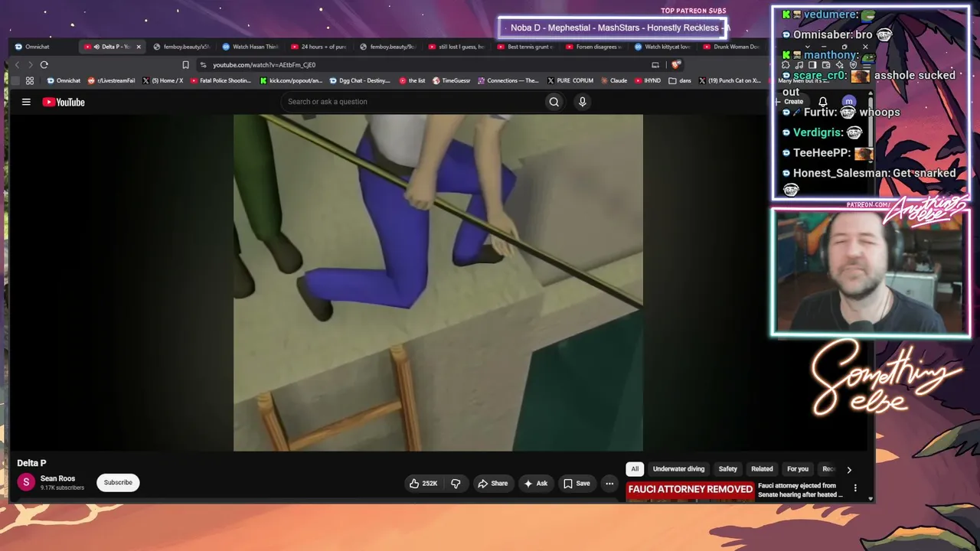The height and width of the screenshot is (551, 980).
Task: Open the Sean Roos channel name link
Action: (57, 478)
